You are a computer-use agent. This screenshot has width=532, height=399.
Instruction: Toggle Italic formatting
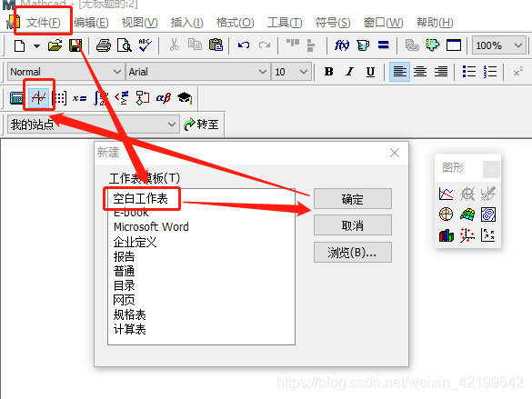(x=349, y=72)
